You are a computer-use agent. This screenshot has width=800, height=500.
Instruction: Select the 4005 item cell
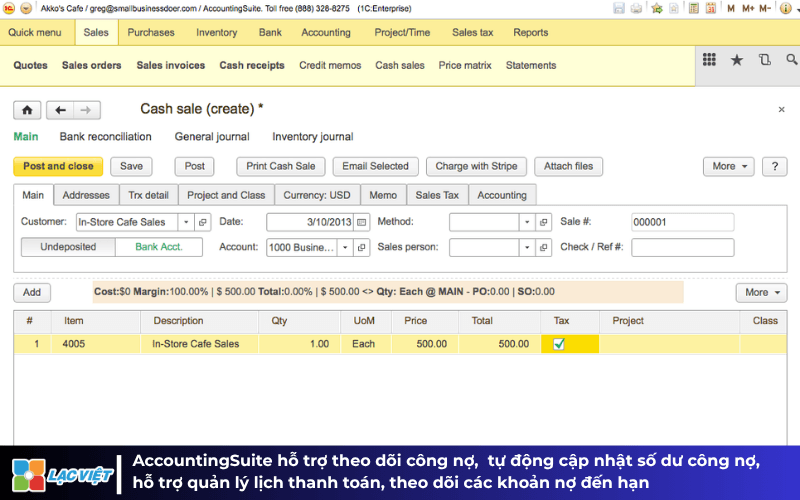pyautogui.click(x=96, y=344)
